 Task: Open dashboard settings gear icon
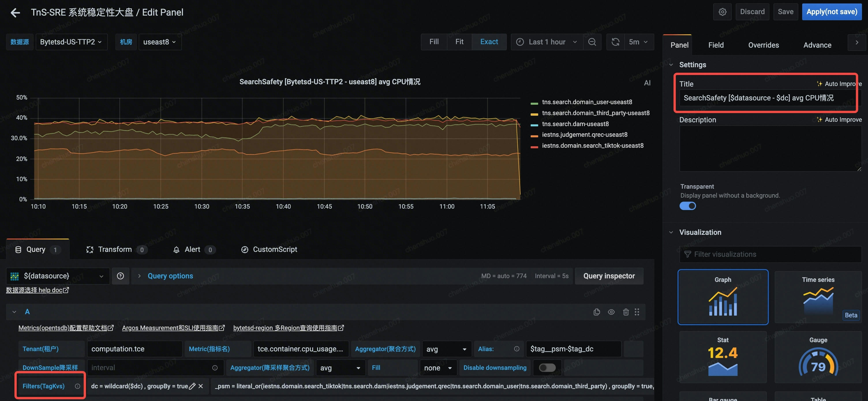coord(722,12)
